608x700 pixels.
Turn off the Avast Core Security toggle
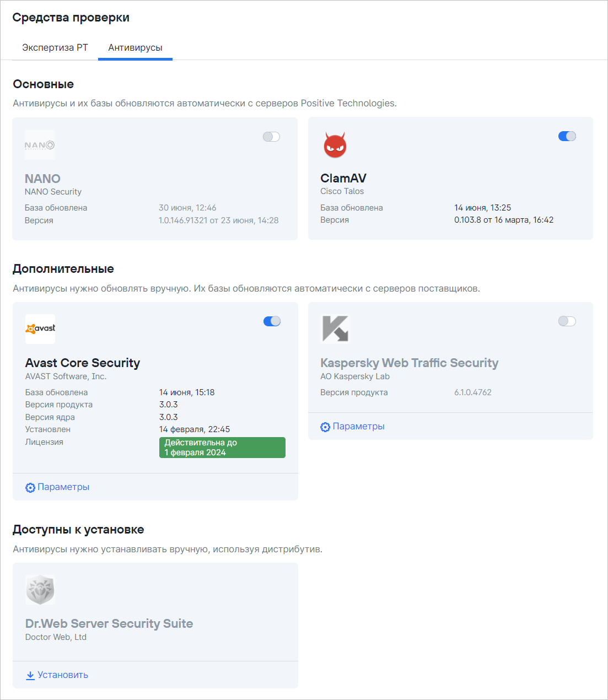point(272,321)
